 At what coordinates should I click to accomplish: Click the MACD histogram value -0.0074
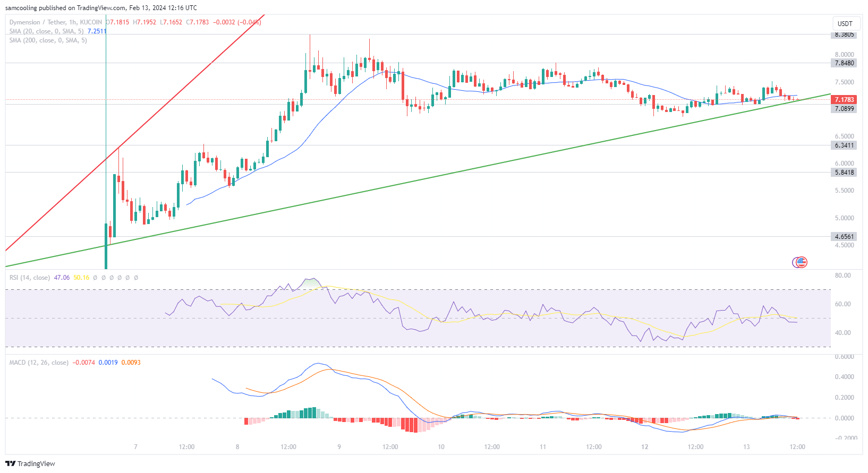pyautogui.click(x=83, y=363)
